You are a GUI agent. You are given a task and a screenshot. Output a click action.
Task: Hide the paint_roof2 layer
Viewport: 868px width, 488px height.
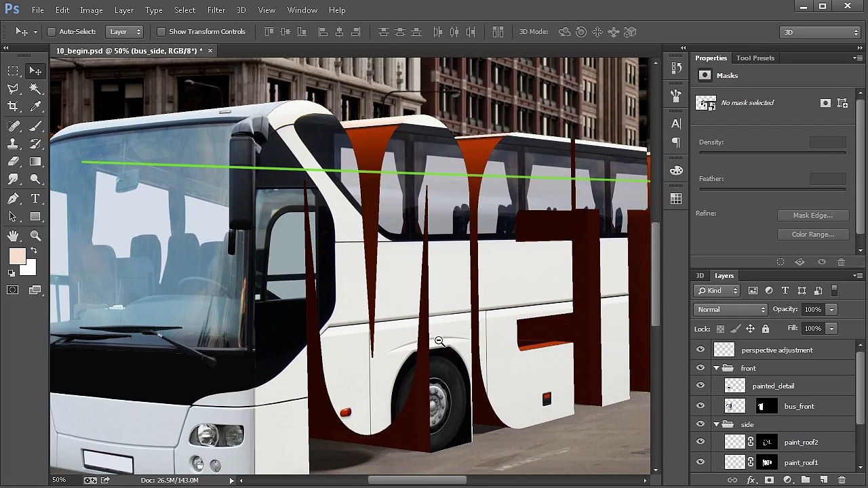pyautogui.click(x=701, y=442)
